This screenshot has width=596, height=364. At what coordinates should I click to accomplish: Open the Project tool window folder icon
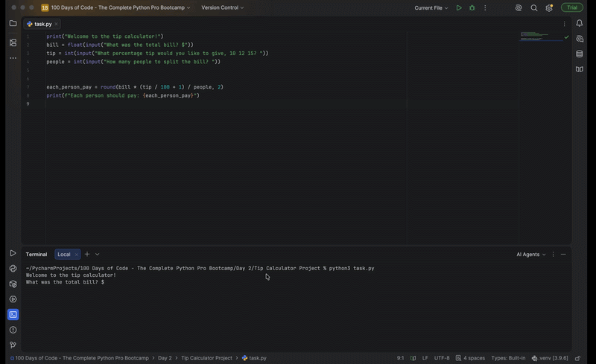tap(13, 24)
